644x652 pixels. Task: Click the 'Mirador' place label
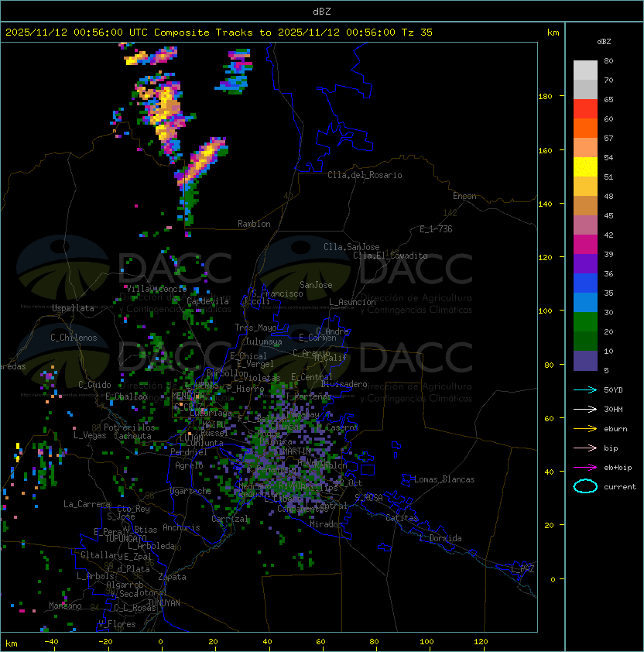click(327, 524)
